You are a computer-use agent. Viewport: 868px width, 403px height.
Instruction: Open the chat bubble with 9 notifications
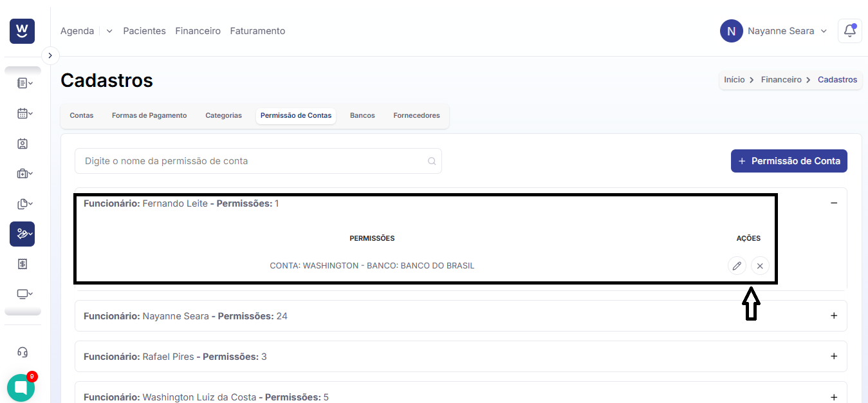(x=21, y=388)
